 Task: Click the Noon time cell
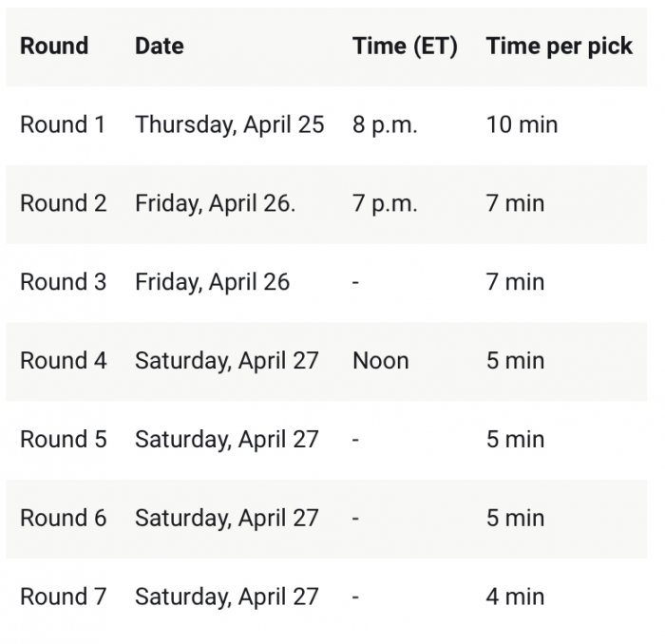click(381, 361)
